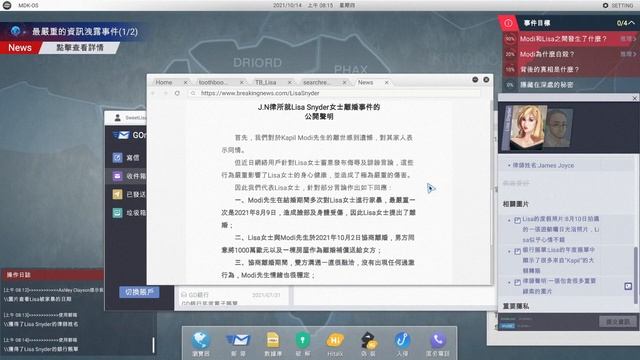
Task: Click image icon beside bank statement clue
Action: pos(517,251)
